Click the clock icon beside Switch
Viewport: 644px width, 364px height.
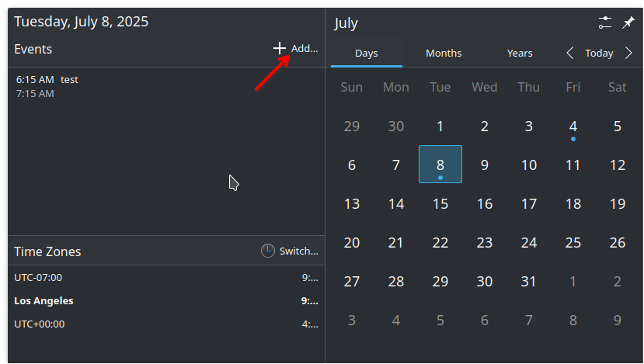267,251
